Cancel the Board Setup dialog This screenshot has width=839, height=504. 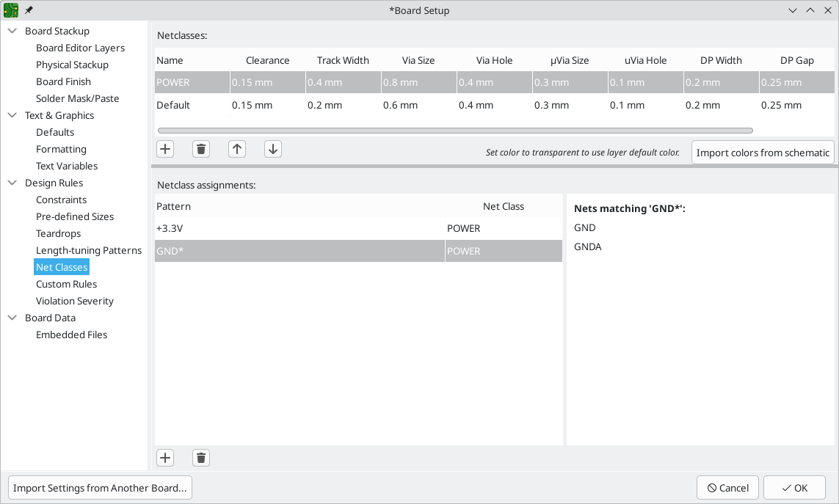click(x=727, y=487)
